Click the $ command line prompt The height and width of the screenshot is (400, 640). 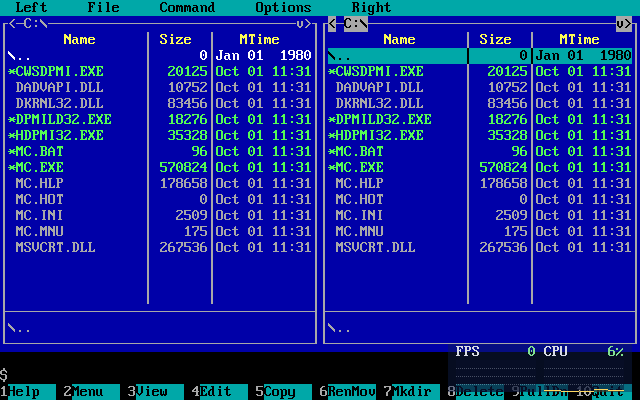pos(4,375)
